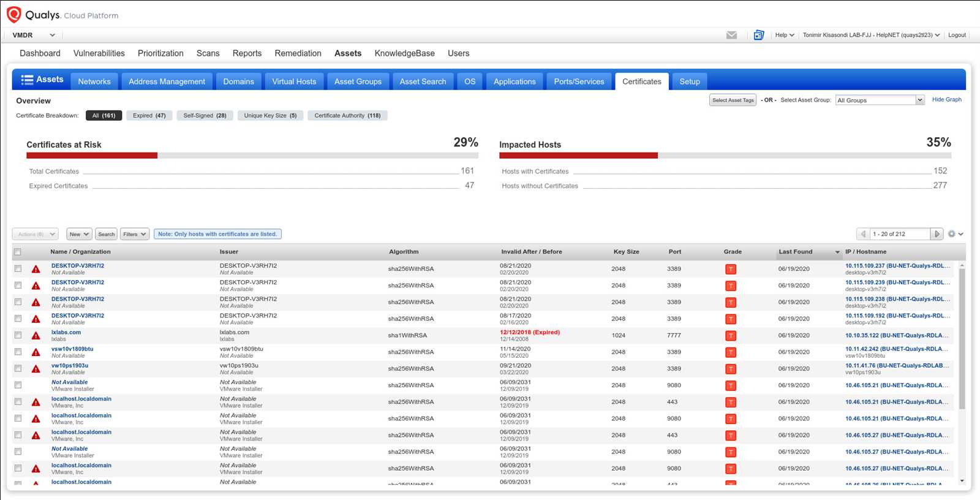
Task: Click warning triangle for 10.115.109.237 row
Action: pos(36,269)
